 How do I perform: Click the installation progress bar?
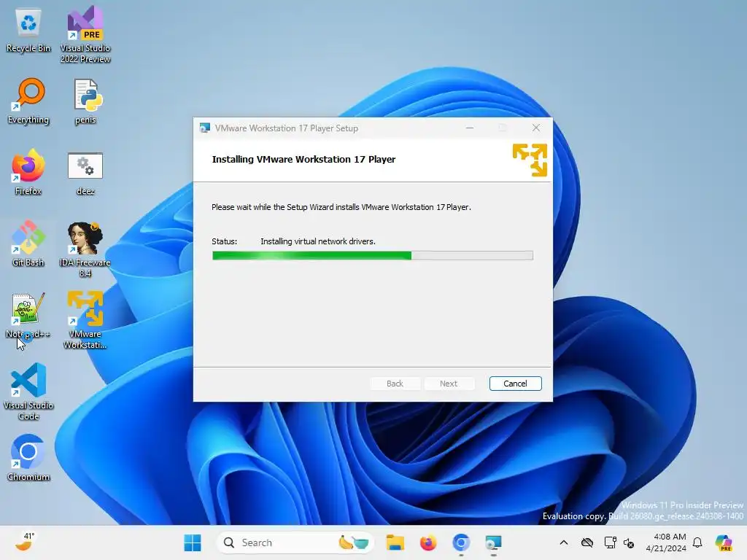373,256
